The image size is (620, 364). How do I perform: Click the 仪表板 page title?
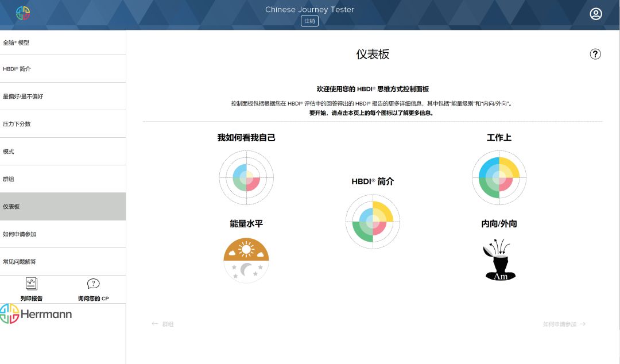[x=373, y=54]
